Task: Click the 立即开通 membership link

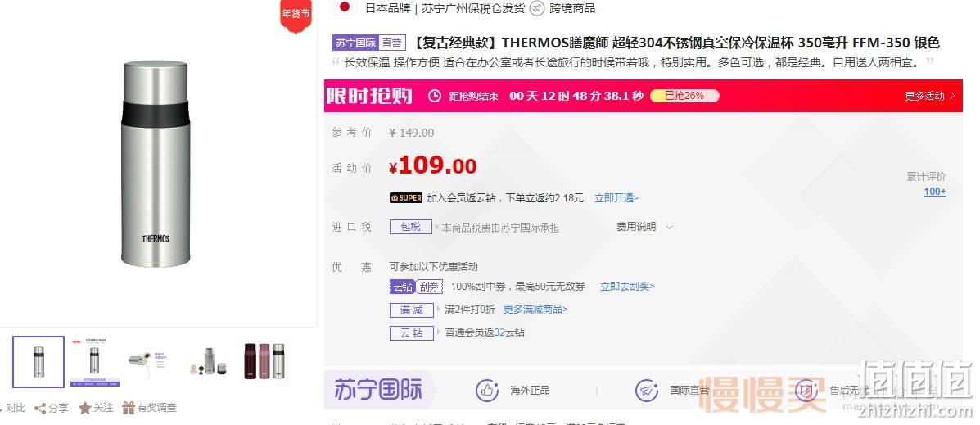Action: pyautogui.click(x=616, y=198)
